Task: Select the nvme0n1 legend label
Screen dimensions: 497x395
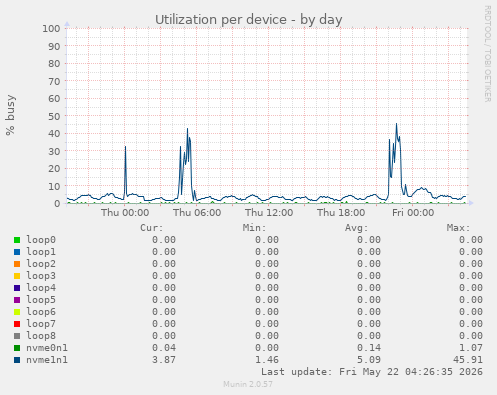Action: [x=47, y=348]
